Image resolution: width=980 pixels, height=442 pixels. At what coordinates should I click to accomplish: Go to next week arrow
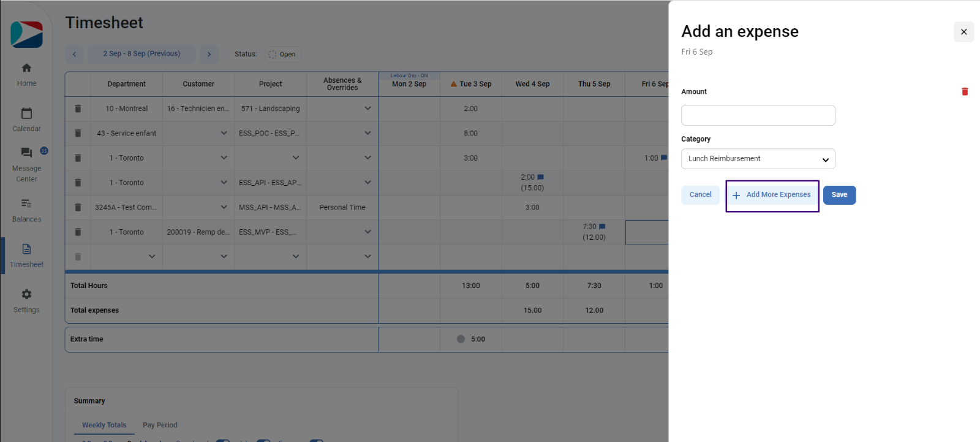[x=209, y=54]
